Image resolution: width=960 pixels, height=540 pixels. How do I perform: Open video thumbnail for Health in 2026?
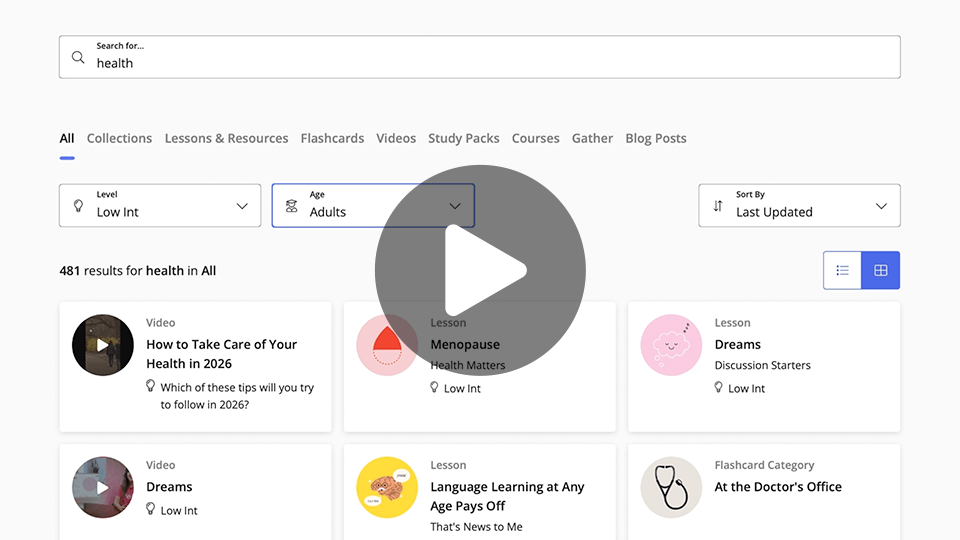pos(103,345)
